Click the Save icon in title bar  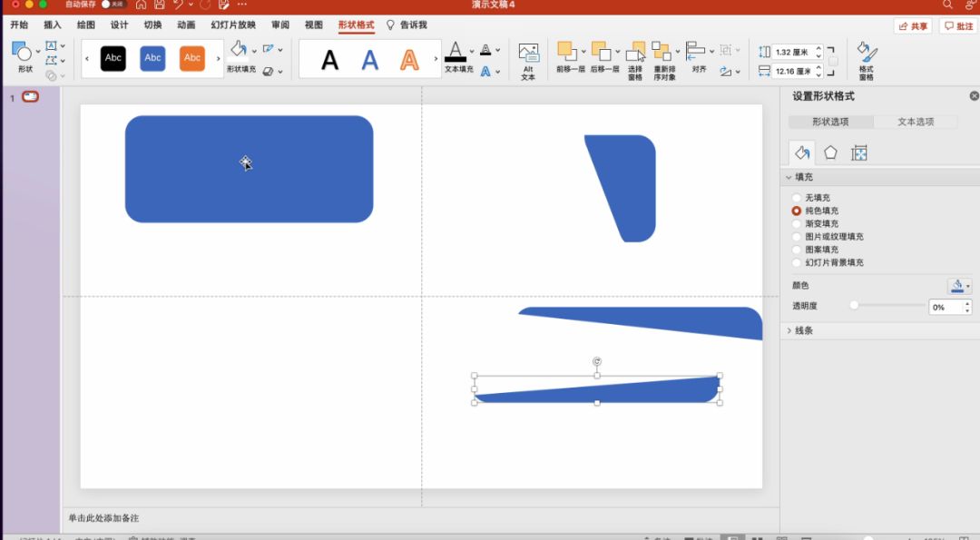coord(160,5)
